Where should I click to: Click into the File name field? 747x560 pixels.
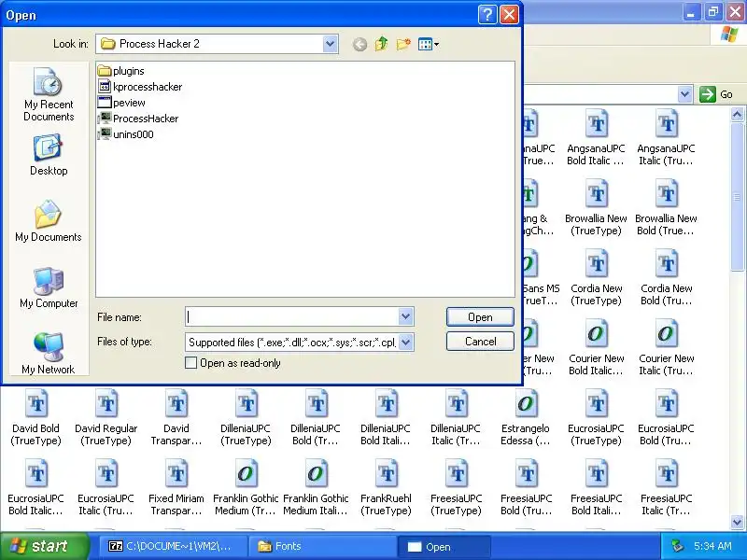click(x=291, y=316)
